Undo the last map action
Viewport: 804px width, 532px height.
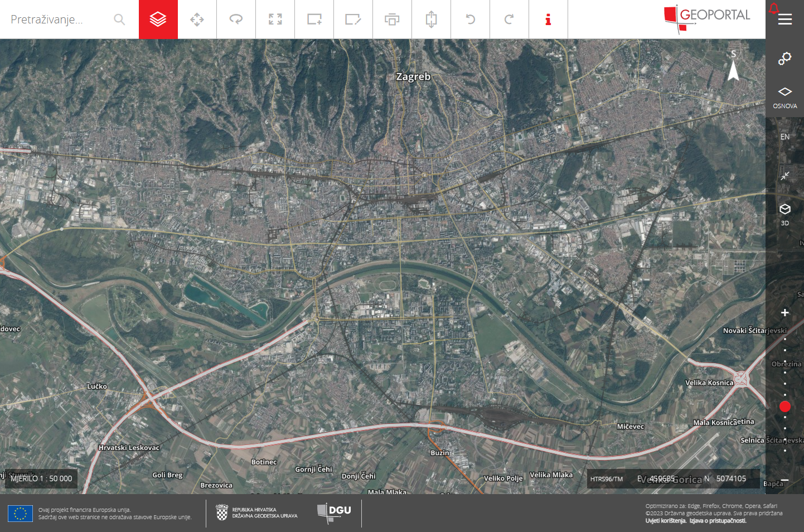point(470,20)
